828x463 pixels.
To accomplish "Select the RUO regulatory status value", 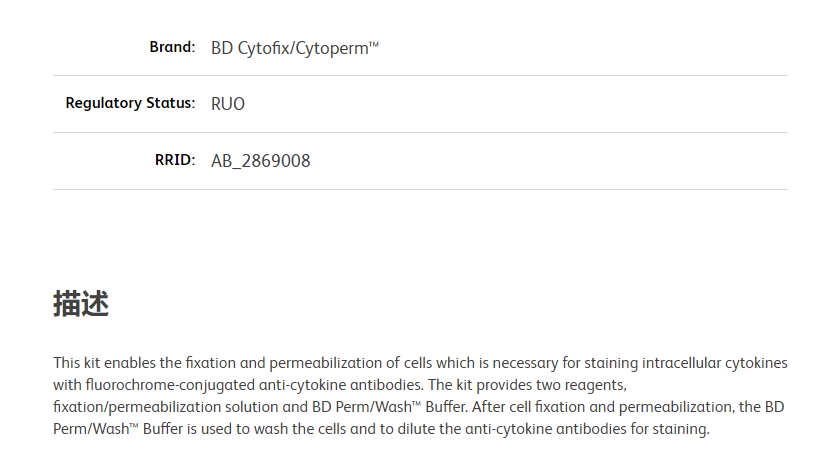I will tap(228, 104).
